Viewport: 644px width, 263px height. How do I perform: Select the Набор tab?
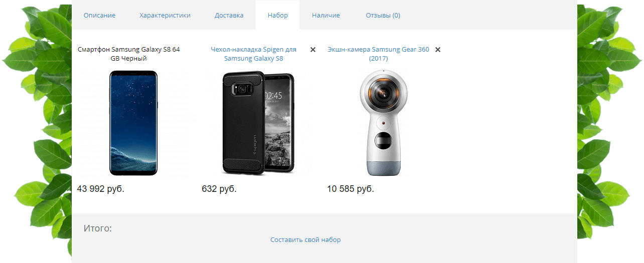pyautogui.click(x=278, y=16)
